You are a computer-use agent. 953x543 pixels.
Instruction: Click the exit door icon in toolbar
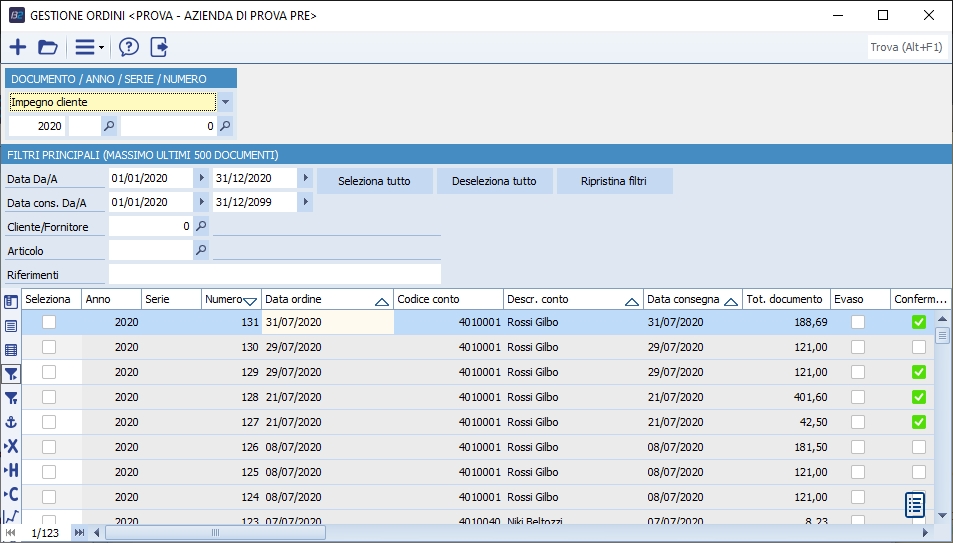click(159, 47)
